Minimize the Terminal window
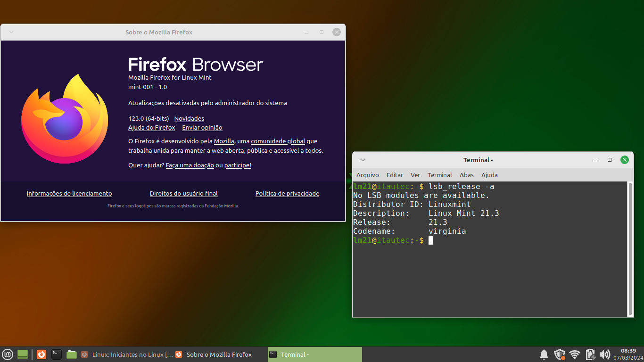644x362 pixels. [595, 160]
